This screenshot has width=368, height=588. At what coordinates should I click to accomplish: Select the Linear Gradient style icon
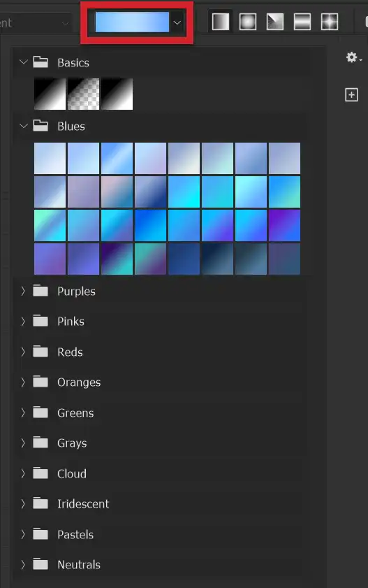click(221, 22)
